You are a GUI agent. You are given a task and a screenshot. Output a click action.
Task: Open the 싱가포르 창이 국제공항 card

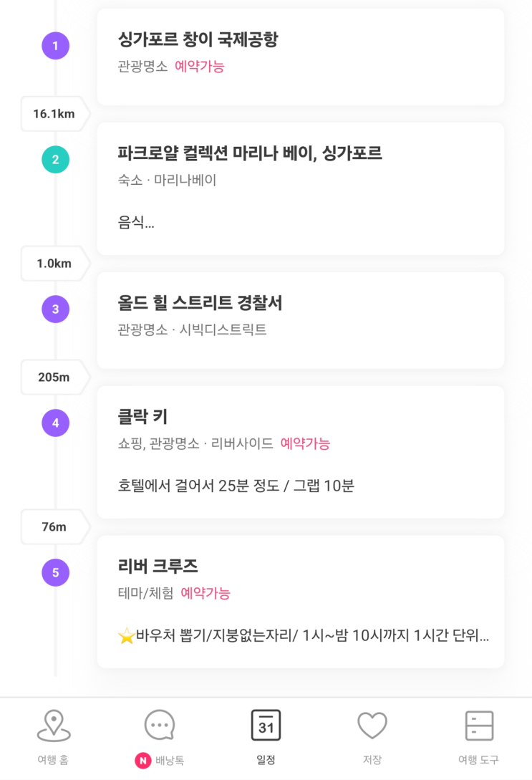tap(300, 57)
